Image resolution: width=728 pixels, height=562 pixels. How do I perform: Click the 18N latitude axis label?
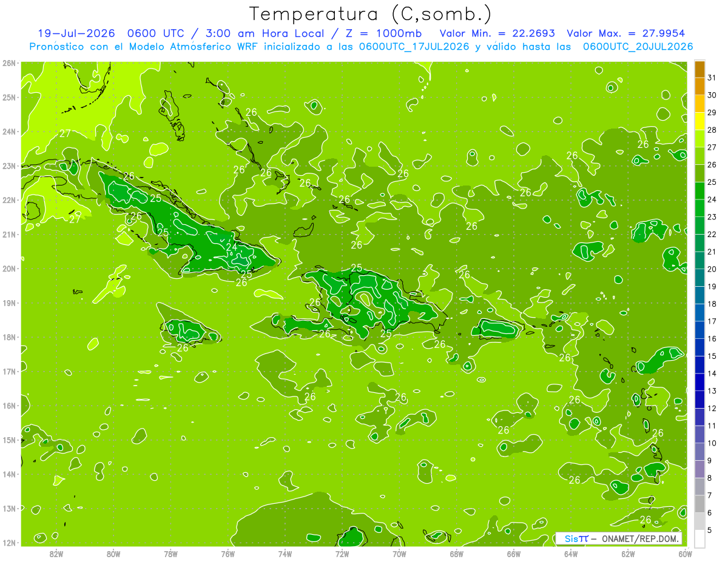(8, 337)
